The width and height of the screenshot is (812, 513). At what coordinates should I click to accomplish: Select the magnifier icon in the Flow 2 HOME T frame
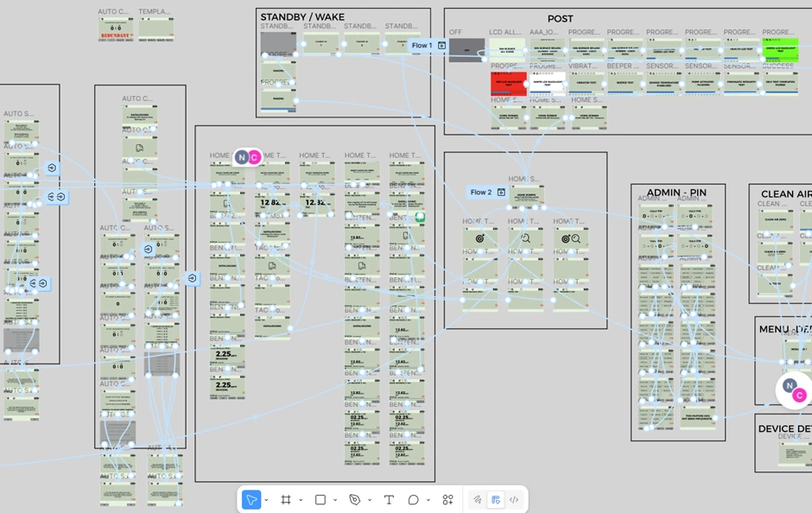pos(525,238)
